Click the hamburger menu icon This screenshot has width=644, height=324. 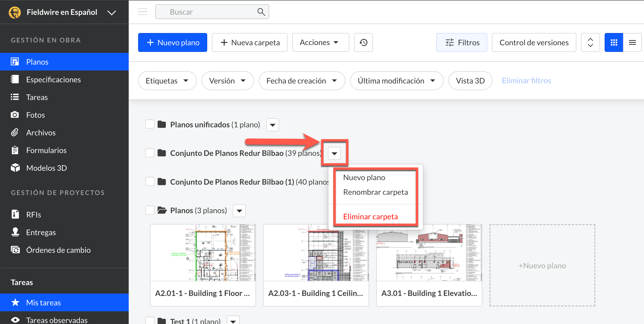143,12
